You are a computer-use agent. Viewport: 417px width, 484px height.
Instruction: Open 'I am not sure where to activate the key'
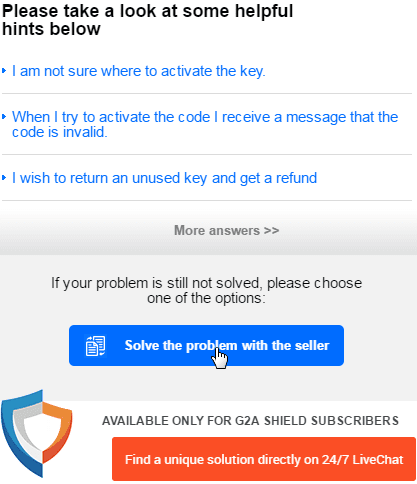139,71
